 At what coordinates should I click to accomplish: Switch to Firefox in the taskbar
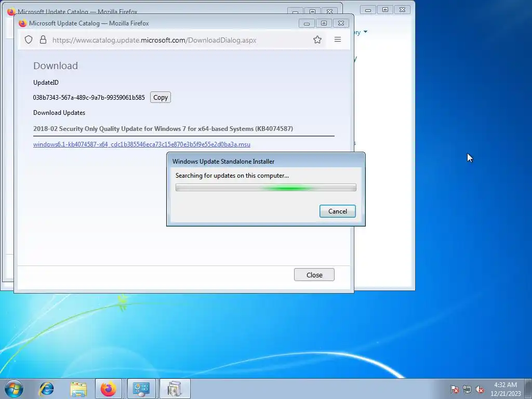coord(108,389)
